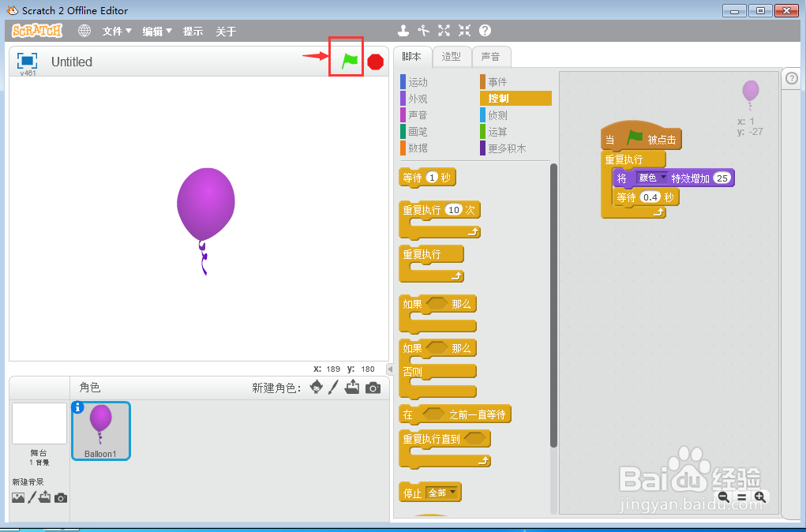Select the scissors delete tool
Image resolution: width=806 pixels, height=532 pixels.
pos(423,30)
